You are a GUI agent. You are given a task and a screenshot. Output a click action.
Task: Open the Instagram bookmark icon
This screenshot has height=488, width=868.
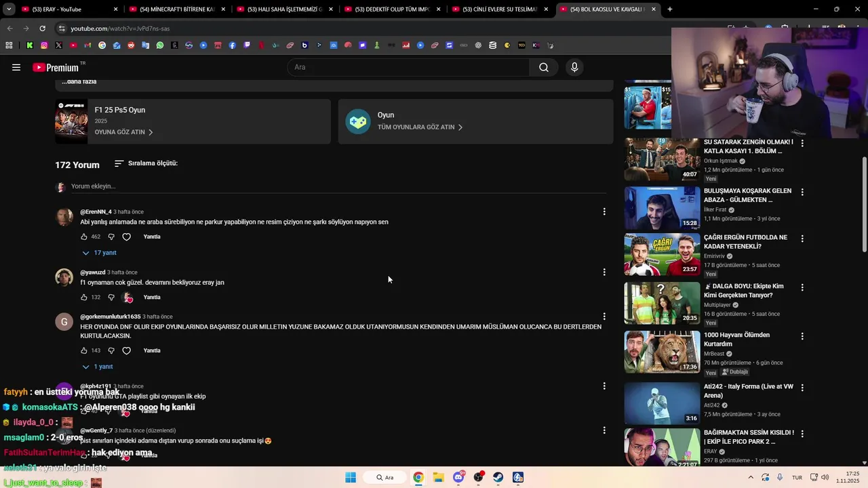(44, 45)
